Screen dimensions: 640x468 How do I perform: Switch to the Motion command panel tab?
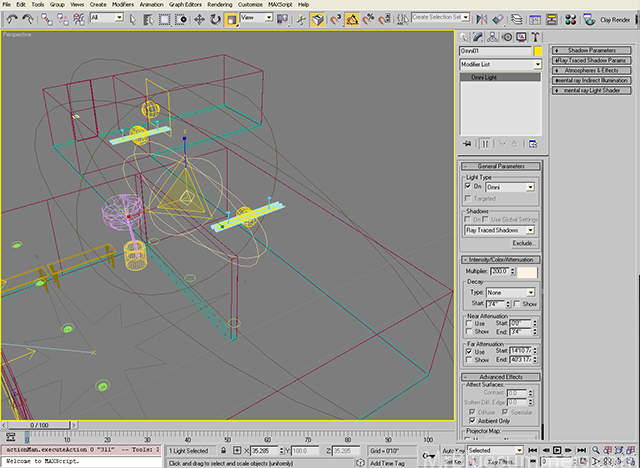click(x=507, y=37)
